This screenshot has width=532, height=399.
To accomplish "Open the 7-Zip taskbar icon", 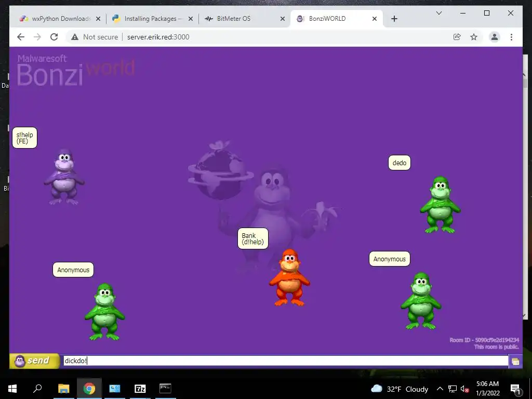I will (x=140, y=389).
